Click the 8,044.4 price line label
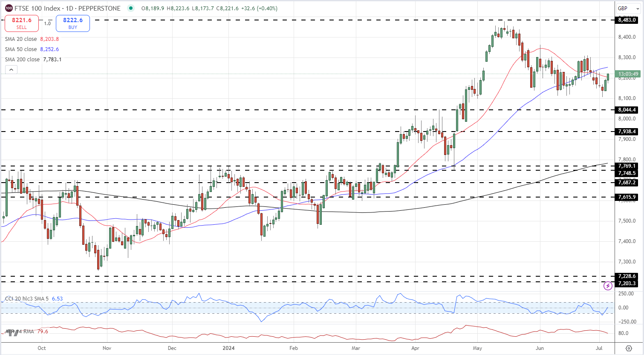The height and width of the screenshot is (355, 644). pos(627,110)
